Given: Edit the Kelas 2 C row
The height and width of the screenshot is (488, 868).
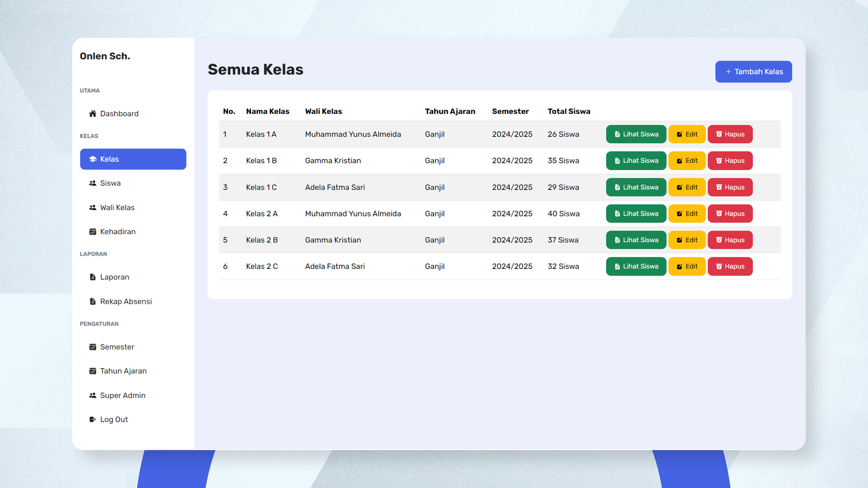Looking at the screenshot, I should tap(687, 266).
